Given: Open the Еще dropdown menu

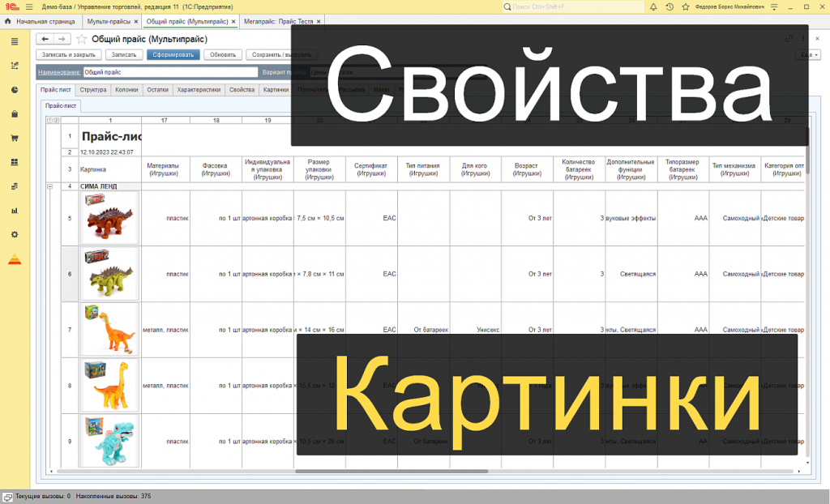Looking at the screenshot, I should tap(808, 54).
